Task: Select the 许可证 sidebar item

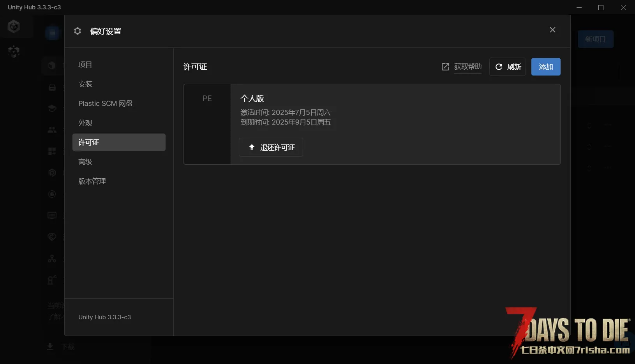Action: pos(119,142)
